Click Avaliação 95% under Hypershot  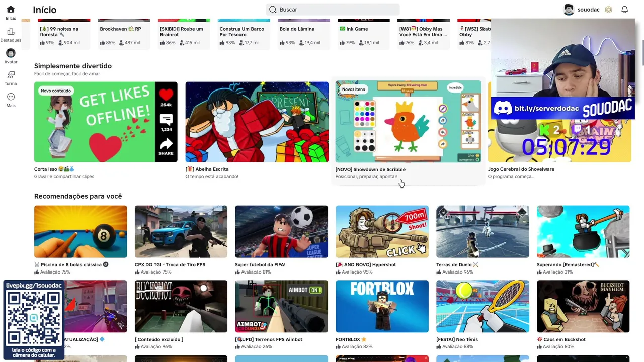tap(354, 272)
